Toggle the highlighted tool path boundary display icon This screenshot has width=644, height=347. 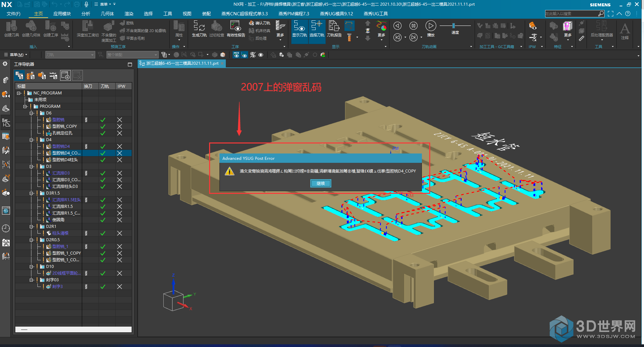click(x=349, y=26)
